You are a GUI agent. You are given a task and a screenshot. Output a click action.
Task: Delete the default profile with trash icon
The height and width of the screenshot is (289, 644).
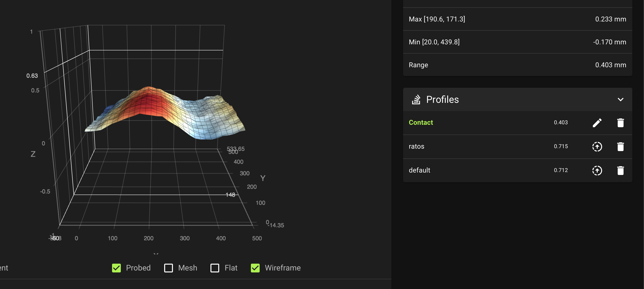[x=620, y=170]
